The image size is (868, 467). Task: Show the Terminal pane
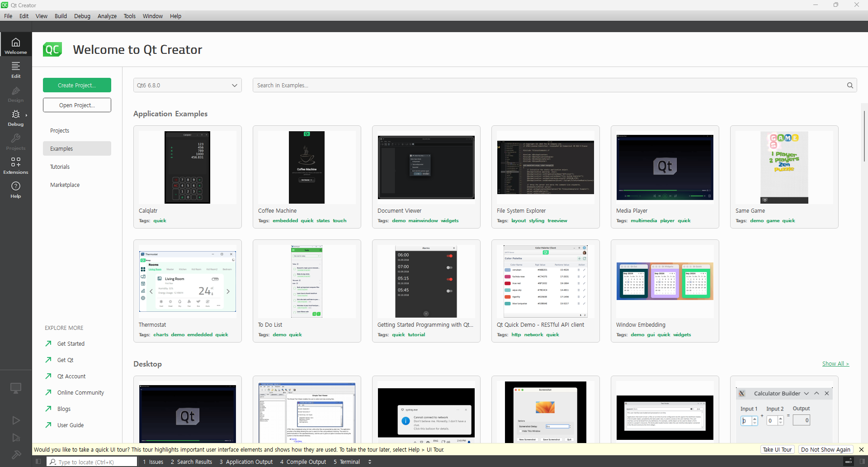(347, 462)
